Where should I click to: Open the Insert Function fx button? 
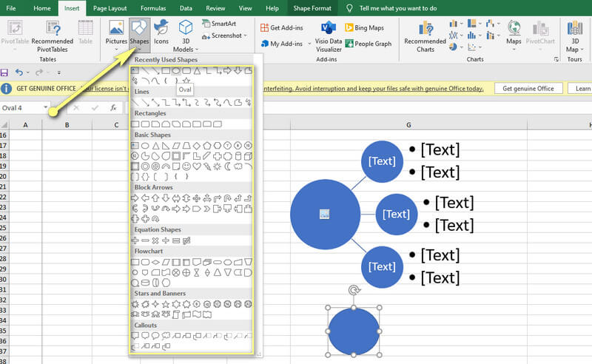click(113, 108)
